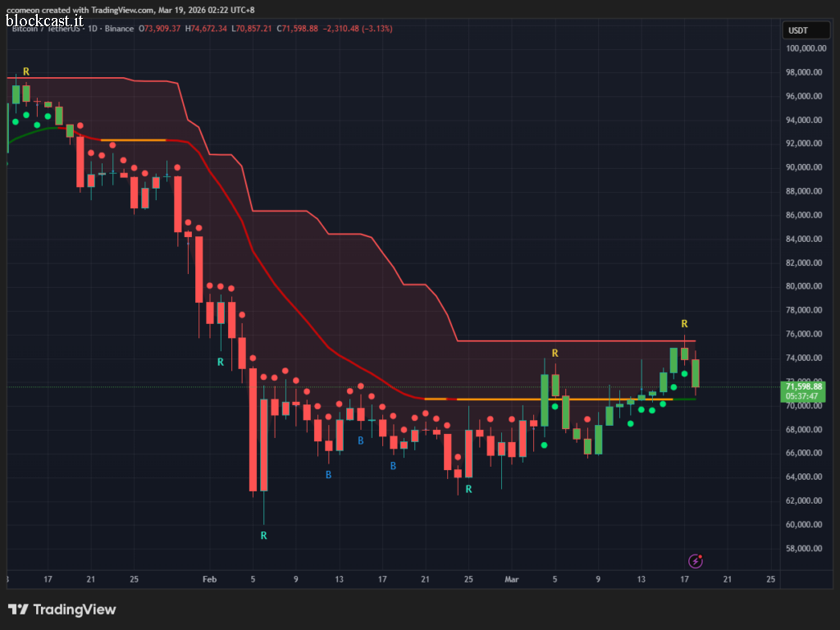Open the USDT currency selector

click(806, 30)
